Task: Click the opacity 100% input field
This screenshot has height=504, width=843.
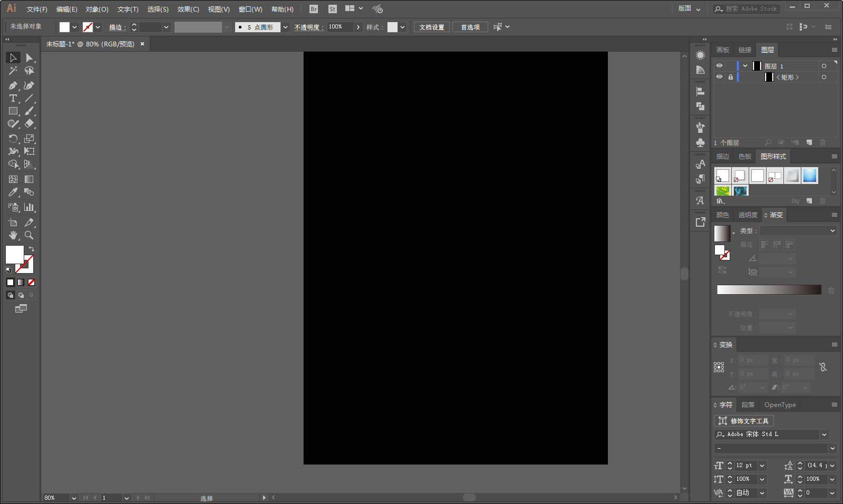Action: tap(340, 27)
